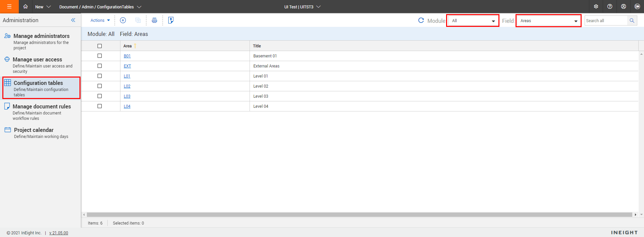Open Manage document rules section
Image resolution: width=644 pixels, height=237 pixels.
coord(41,112)
